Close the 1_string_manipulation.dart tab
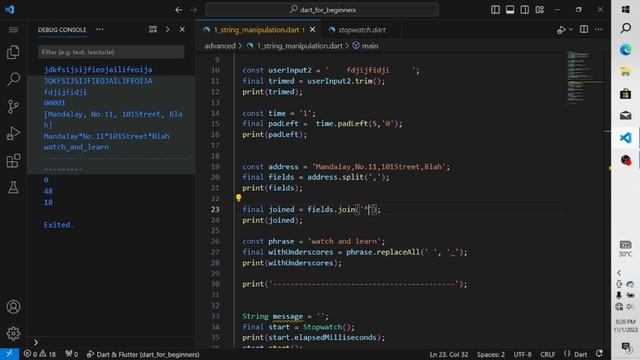This screenshot has height=360, width=640. point(312,29)
